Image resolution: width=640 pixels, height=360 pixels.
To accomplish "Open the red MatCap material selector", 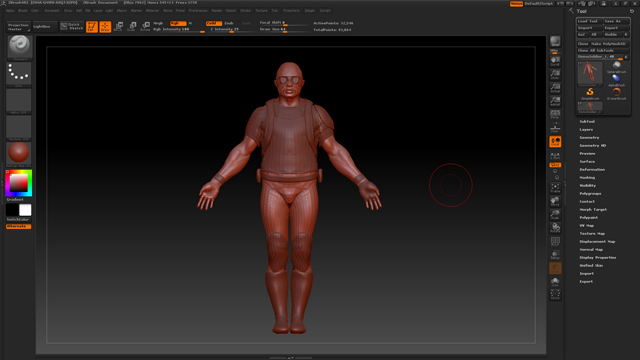I will coord(19,154).
